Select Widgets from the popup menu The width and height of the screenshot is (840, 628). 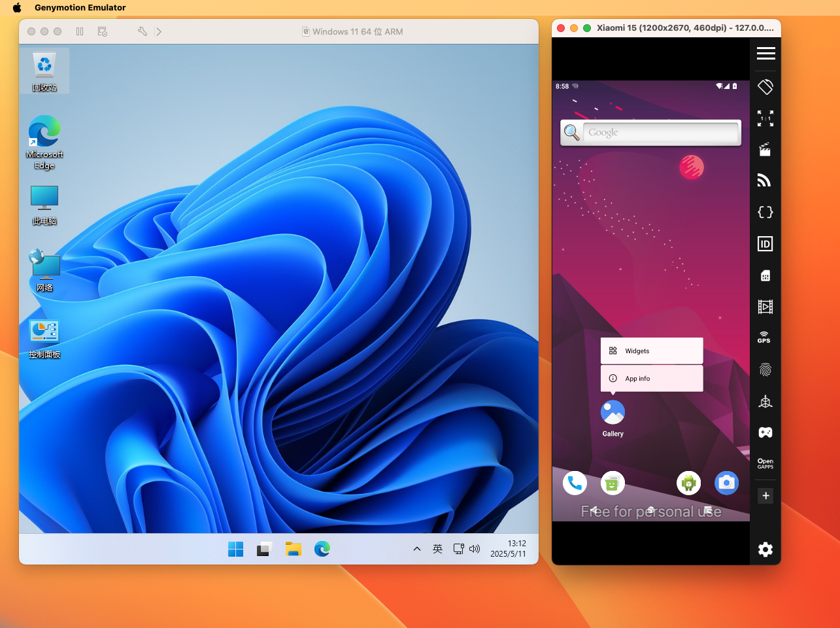pyautogui.click(x=651, y=351)
